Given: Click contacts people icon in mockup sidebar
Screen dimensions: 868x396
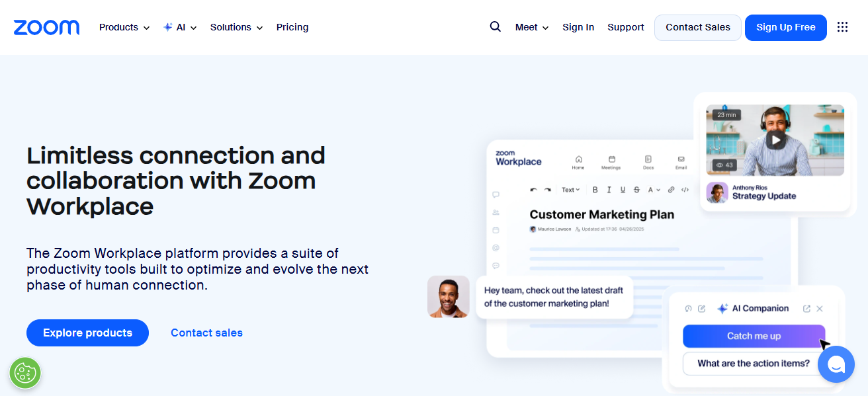Looking at the screenshot, I should point(496,212).
